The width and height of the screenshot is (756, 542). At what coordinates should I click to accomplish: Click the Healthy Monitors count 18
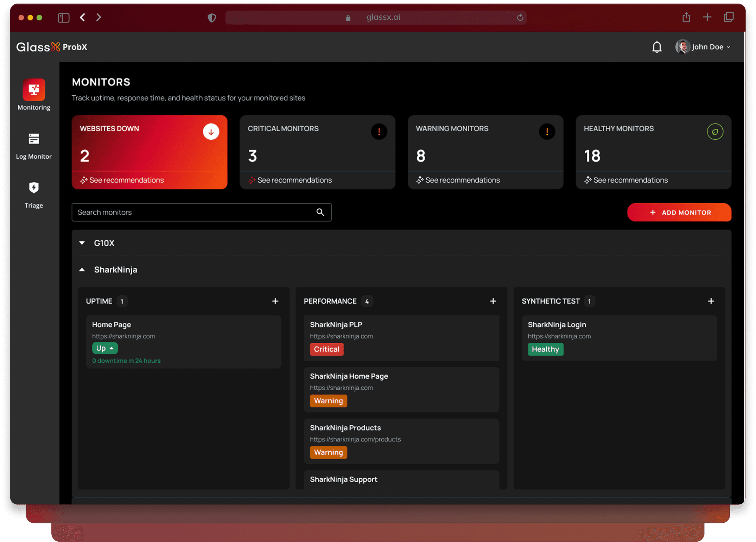tap(592, 156)
